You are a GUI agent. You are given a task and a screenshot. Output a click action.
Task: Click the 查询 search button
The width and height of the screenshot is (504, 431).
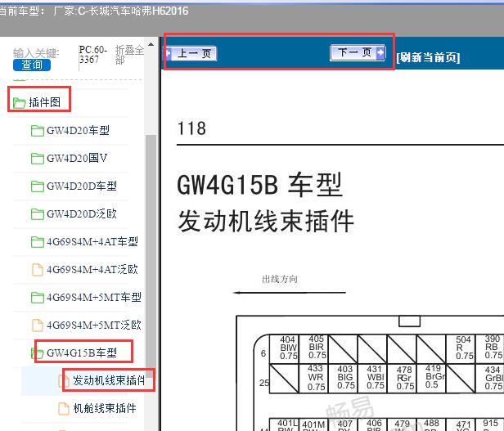point(32,65)
